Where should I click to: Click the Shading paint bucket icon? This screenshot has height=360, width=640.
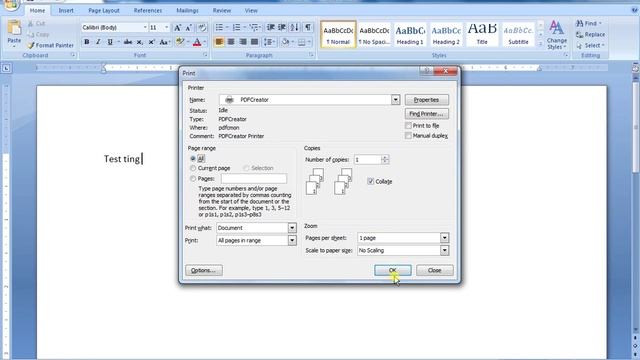click(x=285, y=42)
